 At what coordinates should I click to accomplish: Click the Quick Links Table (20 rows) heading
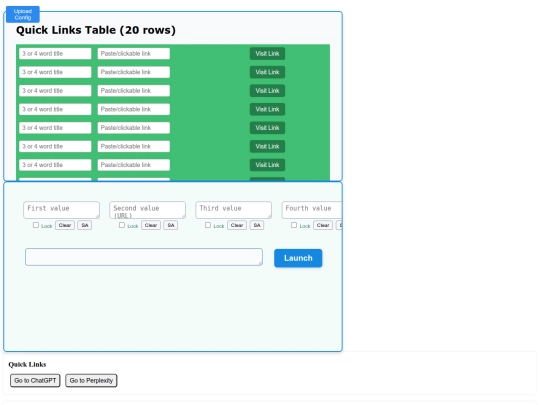click(x=96, y=30)
